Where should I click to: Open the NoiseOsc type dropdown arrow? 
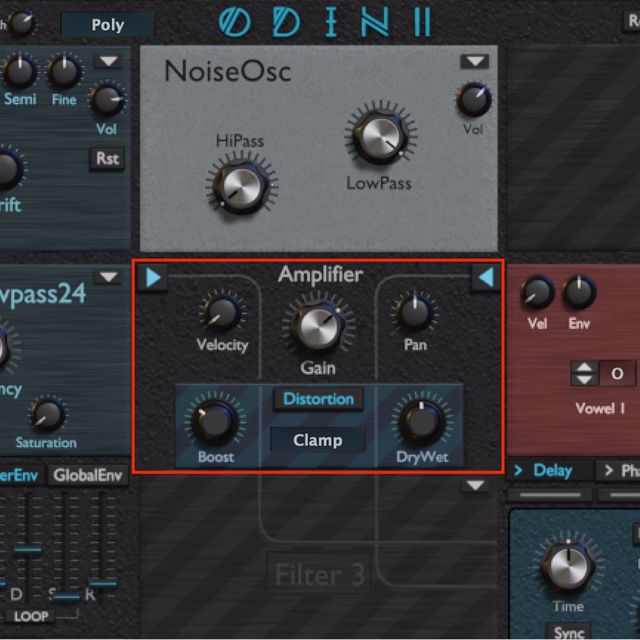pos(475,62)
